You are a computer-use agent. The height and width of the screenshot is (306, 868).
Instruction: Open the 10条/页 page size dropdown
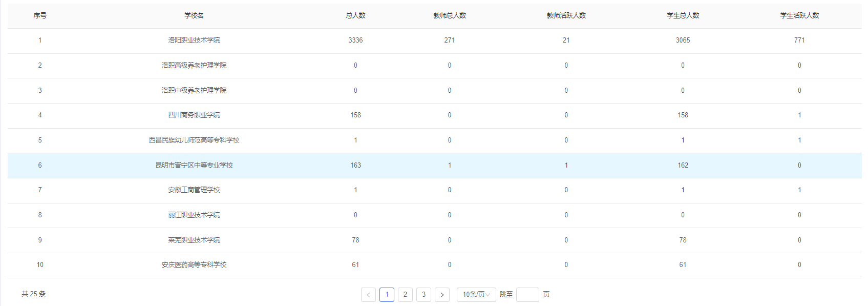pos(476,295)
